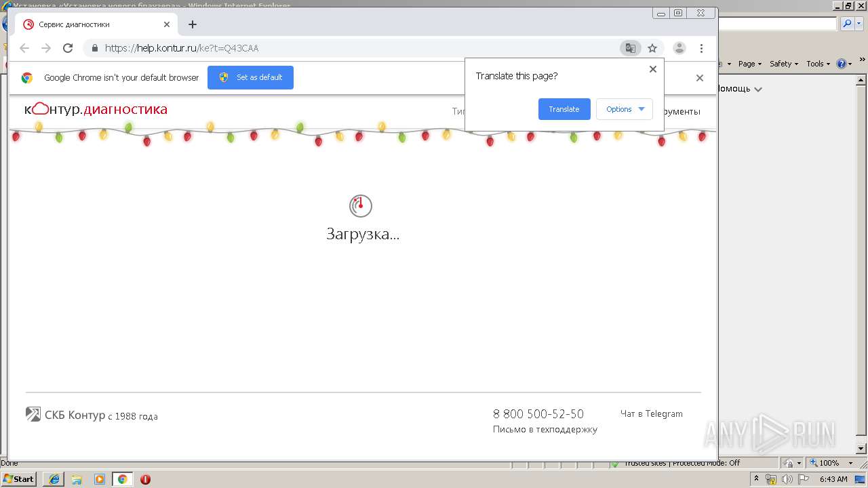Open the media player taskbar icon

pos(100,479)
